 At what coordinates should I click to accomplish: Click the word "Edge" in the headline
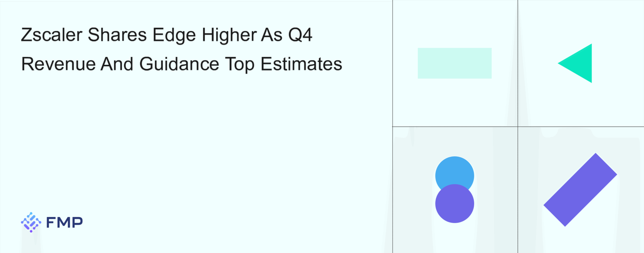(x=174, y=35)
